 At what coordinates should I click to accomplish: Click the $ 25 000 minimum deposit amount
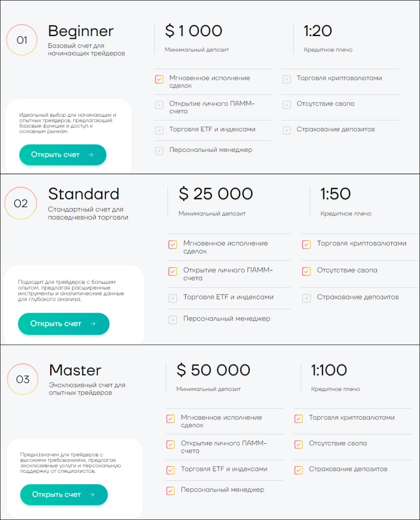pos(215,194)
